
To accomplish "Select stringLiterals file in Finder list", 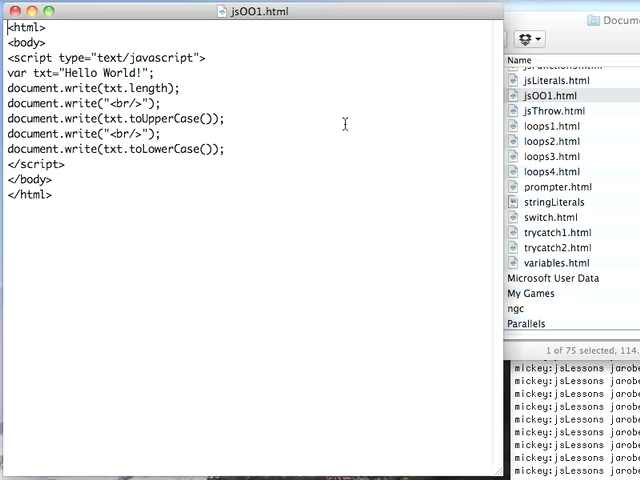I will (x=554, y=202).
